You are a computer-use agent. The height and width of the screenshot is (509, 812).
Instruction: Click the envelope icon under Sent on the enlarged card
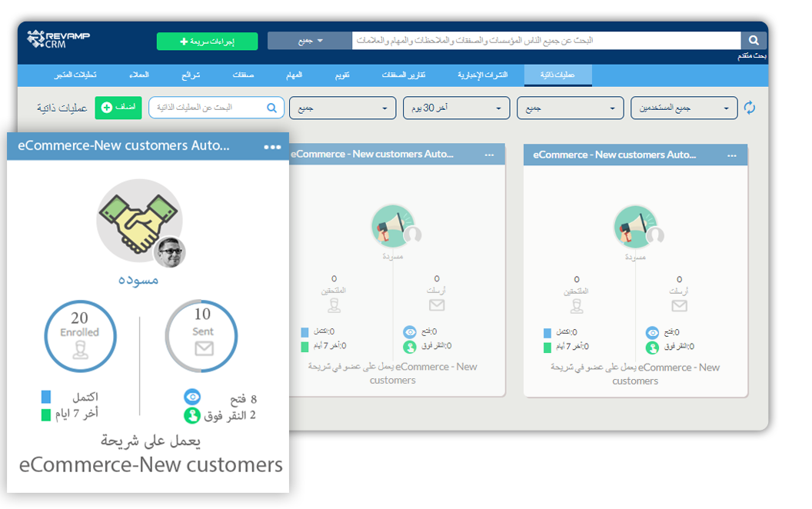tap(204, 348)
